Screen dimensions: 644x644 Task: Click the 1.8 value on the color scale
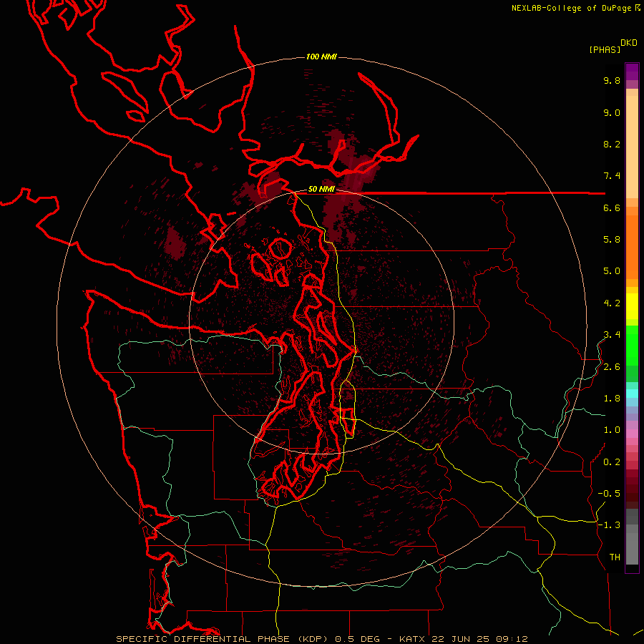(612, 399)
